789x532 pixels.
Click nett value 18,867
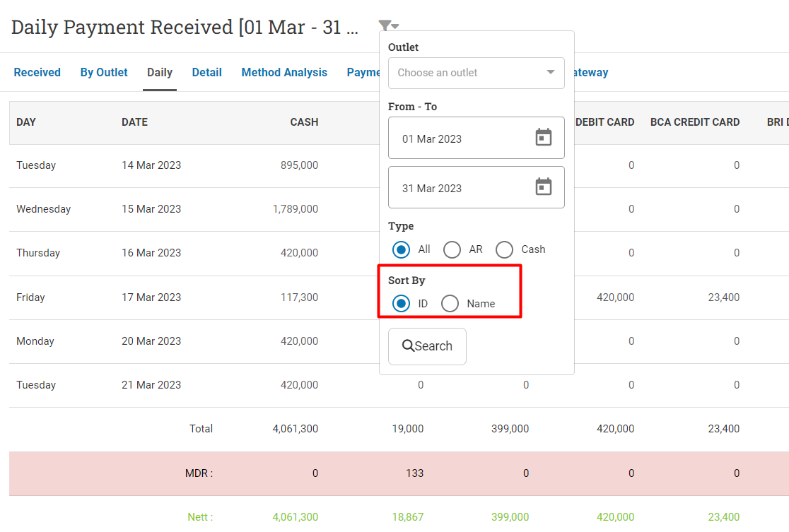[x=408, y=517]
